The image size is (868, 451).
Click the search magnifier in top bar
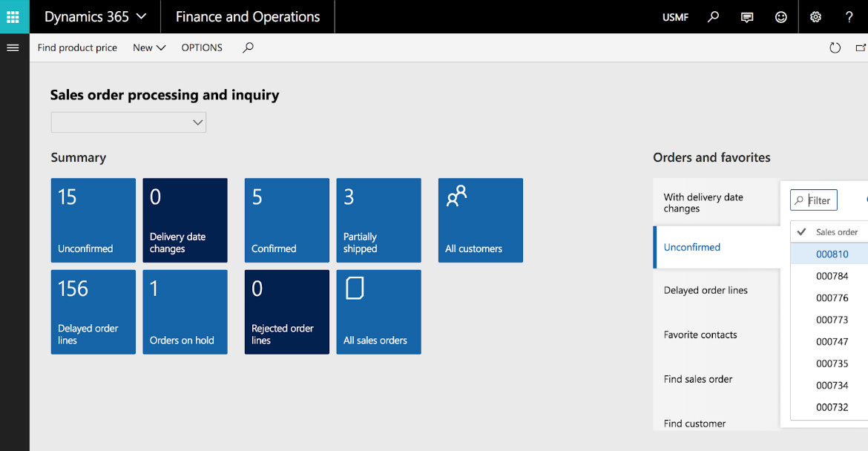tap(713, 16)
